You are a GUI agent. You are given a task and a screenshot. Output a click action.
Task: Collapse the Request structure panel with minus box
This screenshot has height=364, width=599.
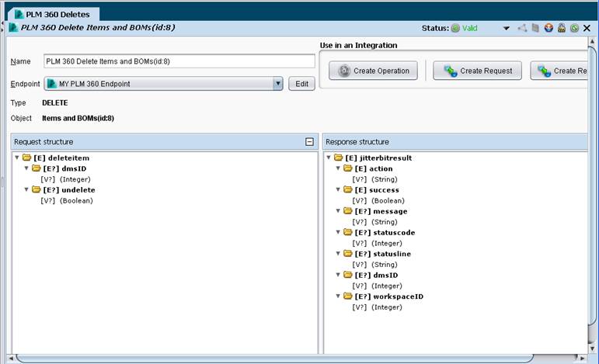[x=309, y=141]
